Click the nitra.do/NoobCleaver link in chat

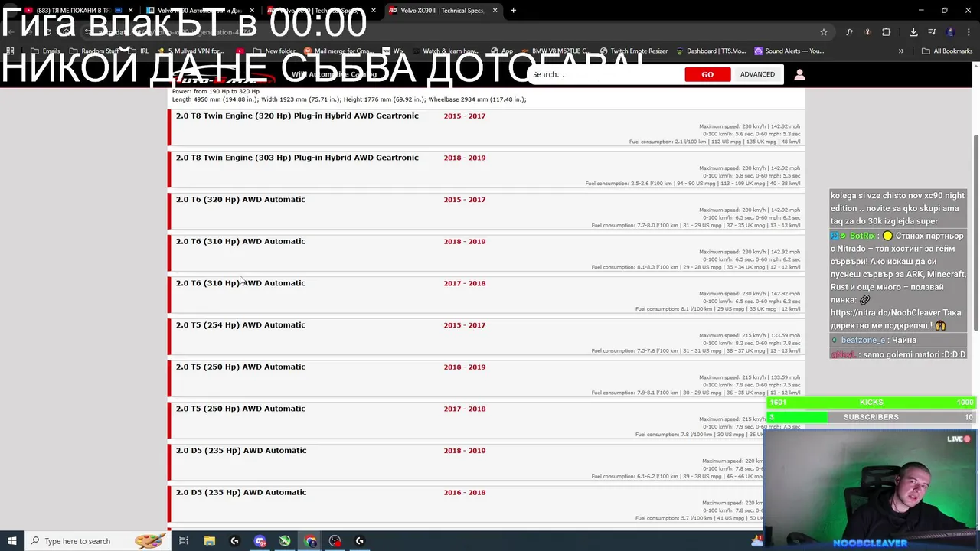pyautogui.click(x=884, y=312)
